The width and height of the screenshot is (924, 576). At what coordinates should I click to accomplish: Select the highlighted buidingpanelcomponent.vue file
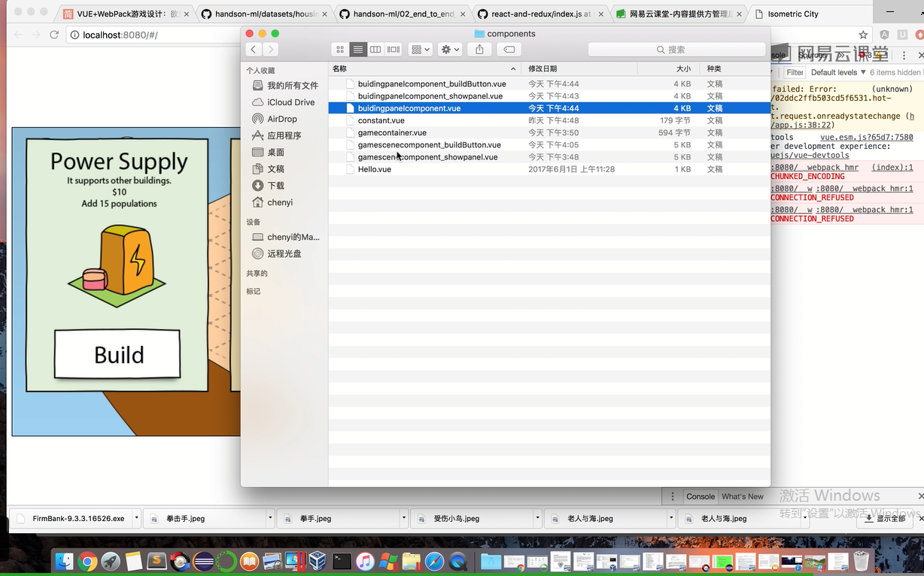pyautogui.click(x=549, y=108)
